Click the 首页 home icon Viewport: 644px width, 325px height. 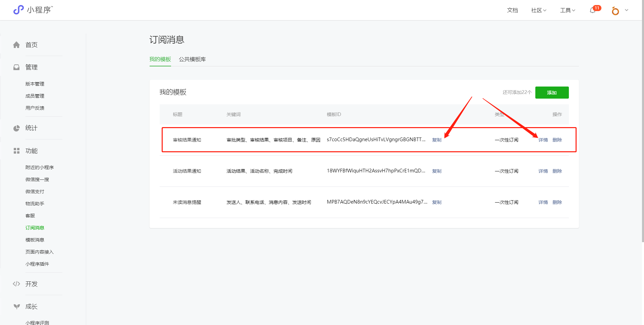tap(16, 45)
